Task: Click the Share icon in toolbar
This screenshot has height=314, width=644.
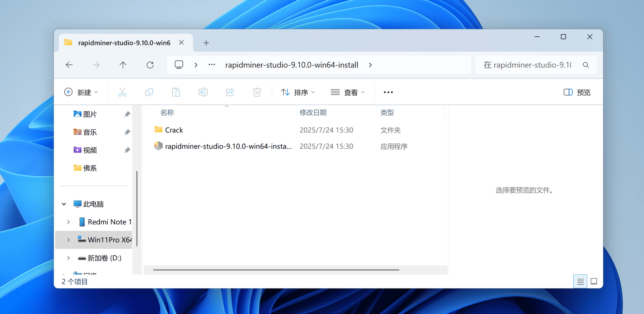Action: point(230,92)
